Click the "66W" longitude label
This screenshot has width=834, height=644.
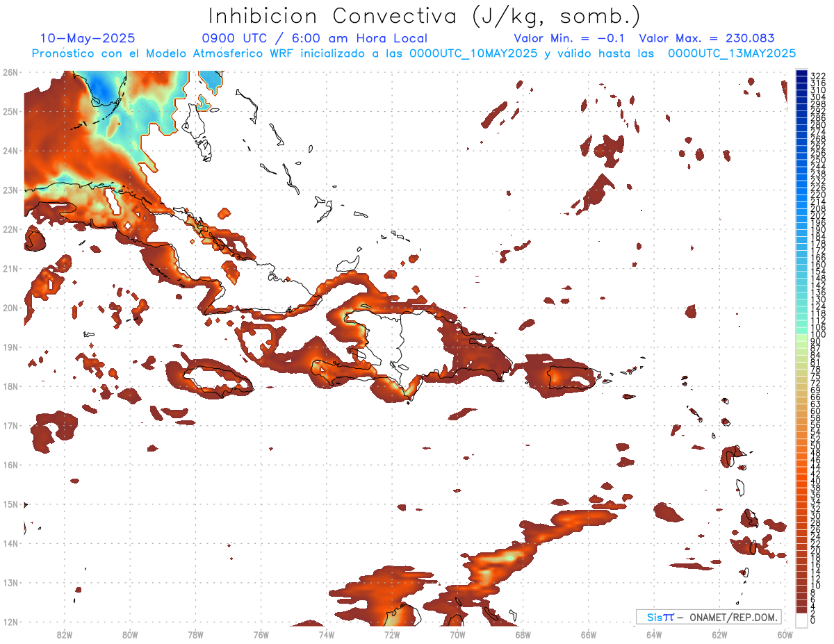tap(588, 634)
